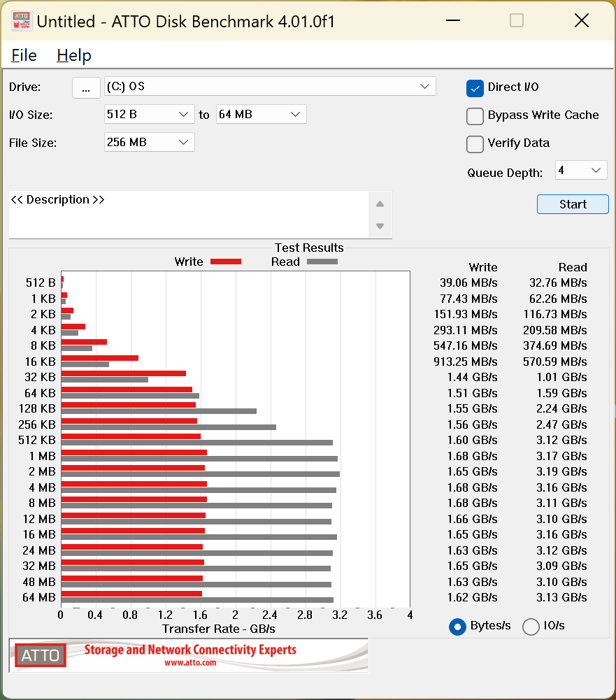Click the write value 1.62 GB/s
The image size is (616, 700).
[472, 597]
